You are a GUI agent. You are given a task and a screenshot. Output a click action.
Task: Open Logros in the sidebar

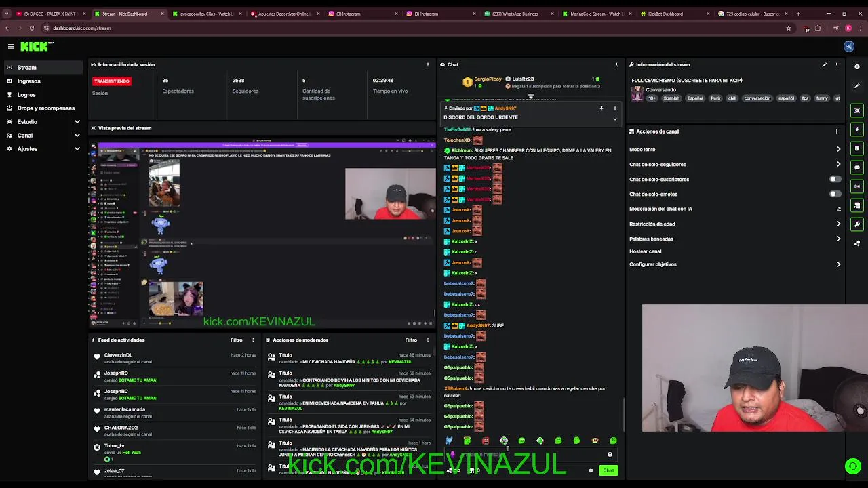click(x=44, y=94)
